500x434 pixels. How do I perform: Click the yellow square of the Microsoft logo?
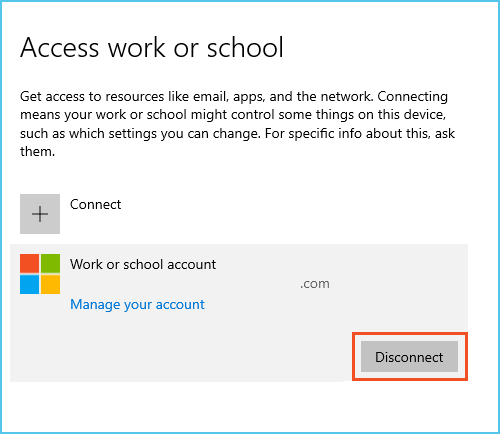pos(50,284)
